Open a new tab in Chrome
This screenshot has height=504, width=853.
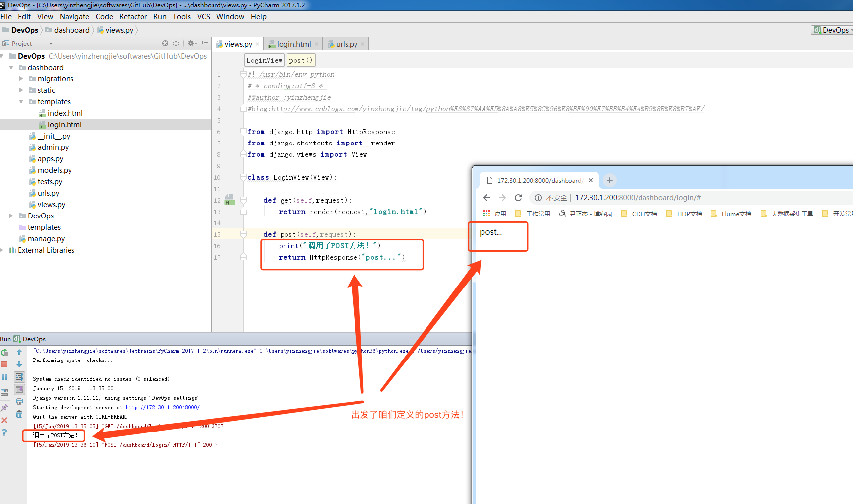tap(610, 180)
